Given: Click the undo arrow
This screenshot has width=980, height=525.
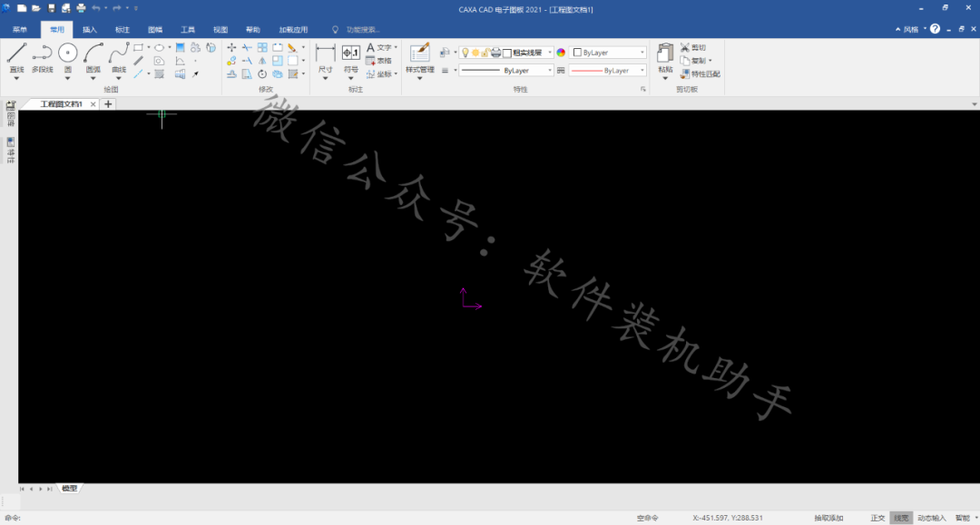Looking at the screenshot, I should 95,8.
